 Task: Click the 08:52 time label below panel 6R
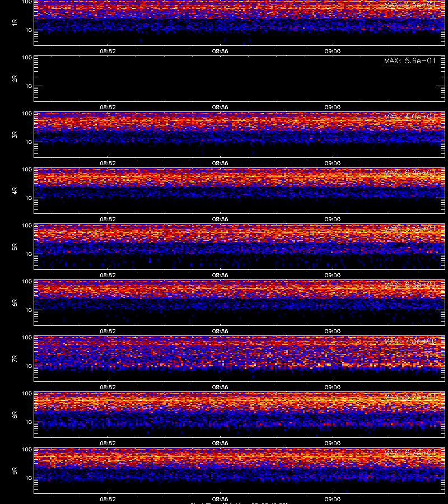[x=108, y=332]
